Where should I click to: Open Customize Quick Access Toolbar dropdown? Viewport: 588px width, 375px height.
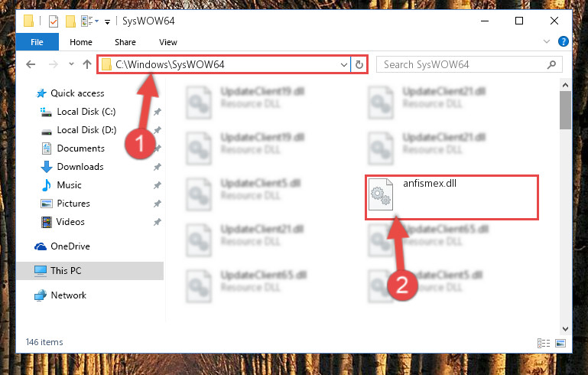(x=107, y=21)
